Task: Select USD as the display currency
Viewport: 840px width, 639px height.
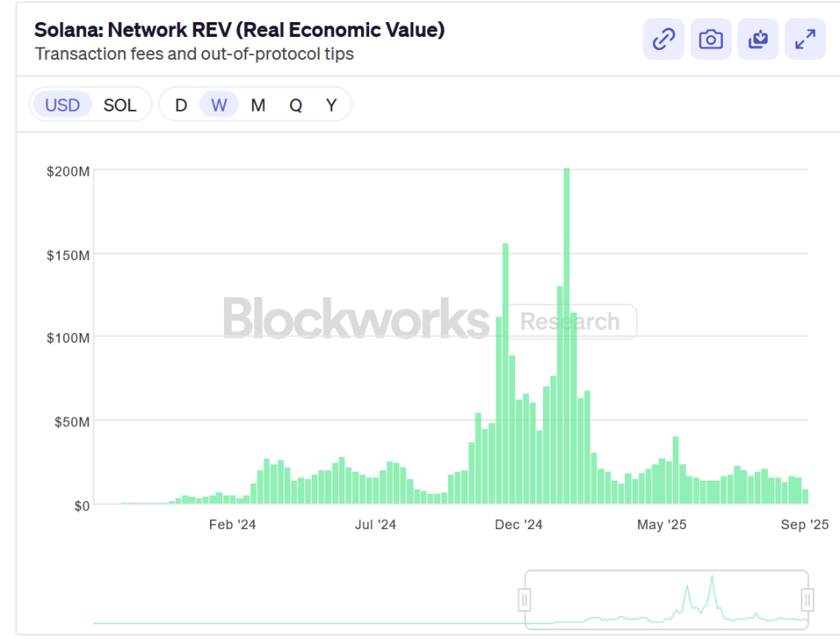Action: (x=62, y=104)
